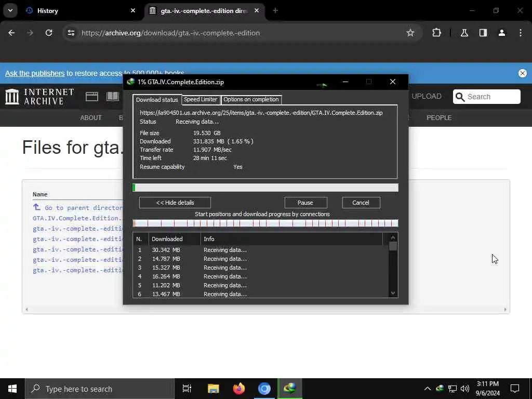Open the volume control in tray

coord(465,389)
